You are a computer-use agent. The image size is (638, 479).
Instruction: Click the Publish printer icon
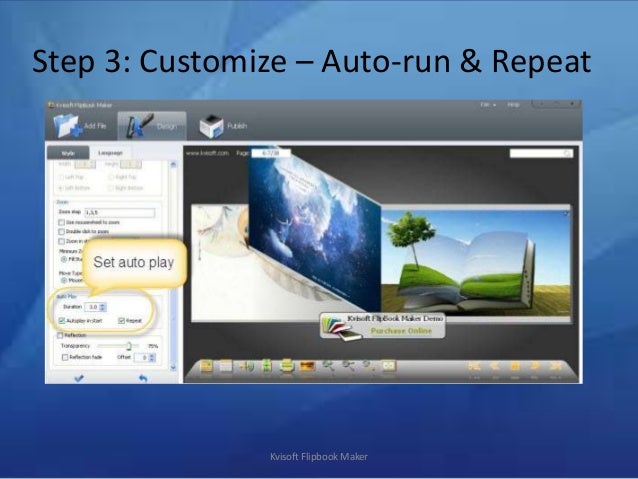(211, 126)
